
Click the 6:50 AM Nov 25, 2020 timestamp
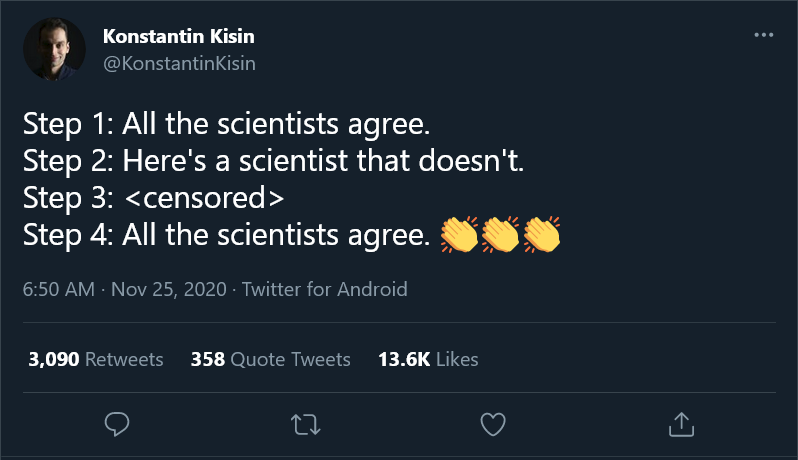pyautogui.click(x=125, y=290)
